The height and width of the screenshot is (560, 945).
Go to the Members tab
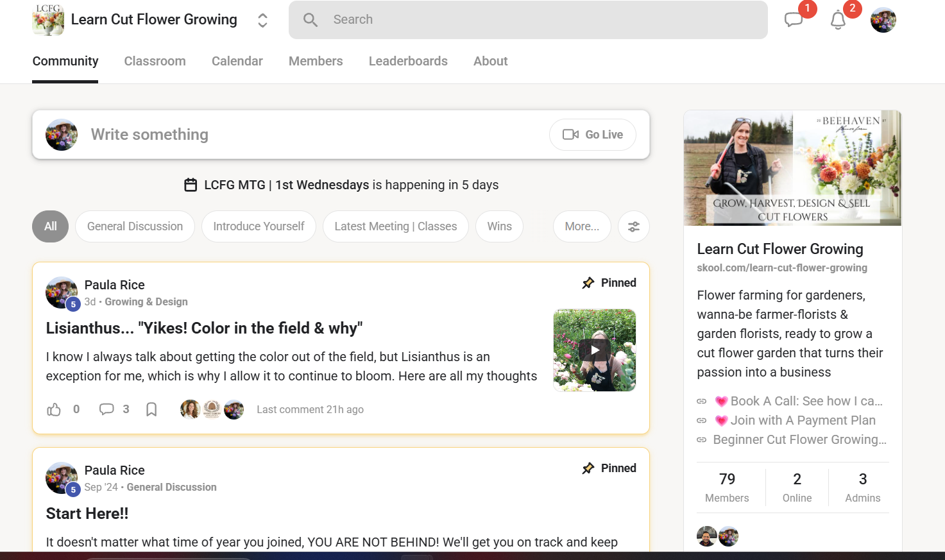(316, 61)
